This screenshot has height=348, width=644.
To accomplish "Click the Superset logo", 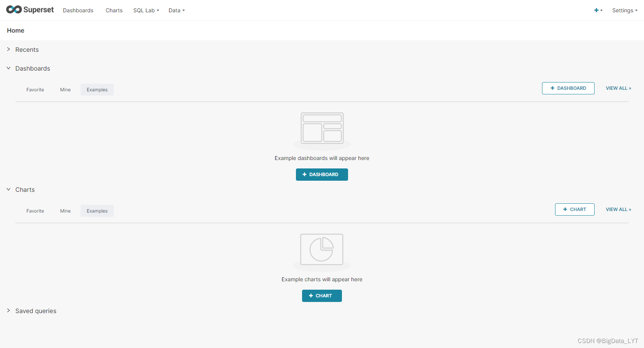I will coord(30,10).
